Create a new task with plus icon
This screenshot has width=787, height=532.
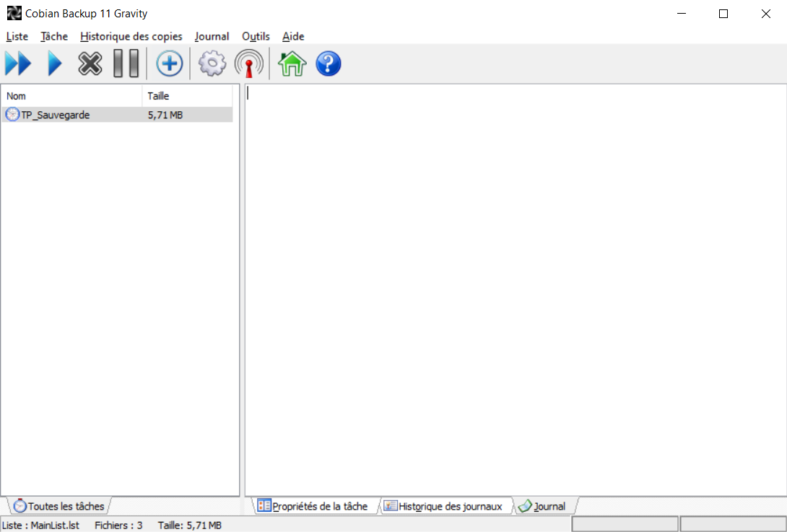pyautogui.click(x=169, y=64)
